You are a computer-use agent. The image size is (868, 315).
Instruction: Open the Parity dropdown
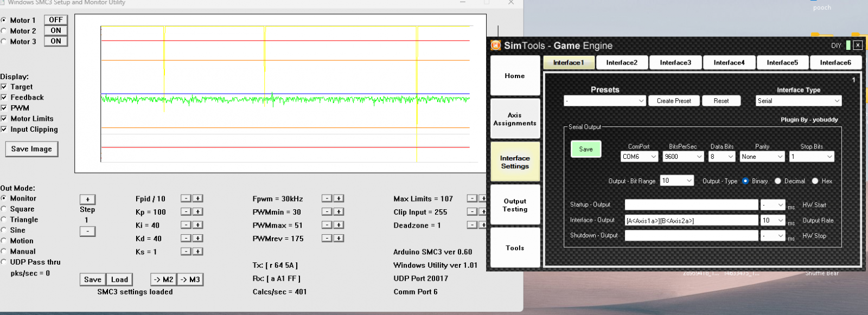762,157
